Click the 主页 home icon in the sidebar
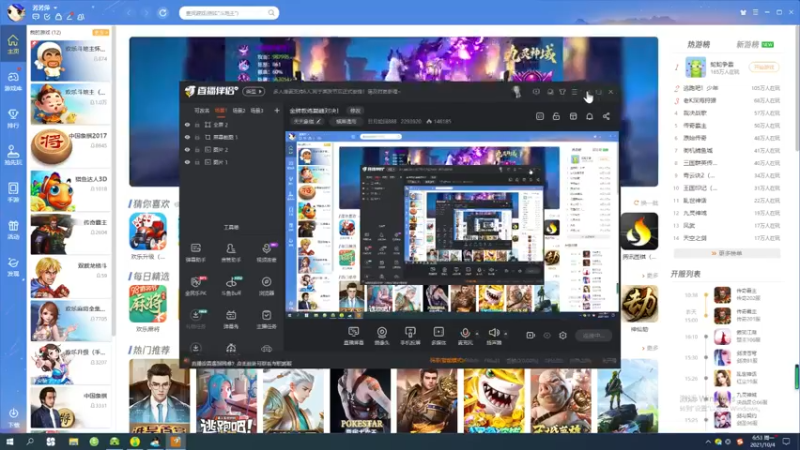Viewport: 800px width, 450px height. click(x=13, y=44)
